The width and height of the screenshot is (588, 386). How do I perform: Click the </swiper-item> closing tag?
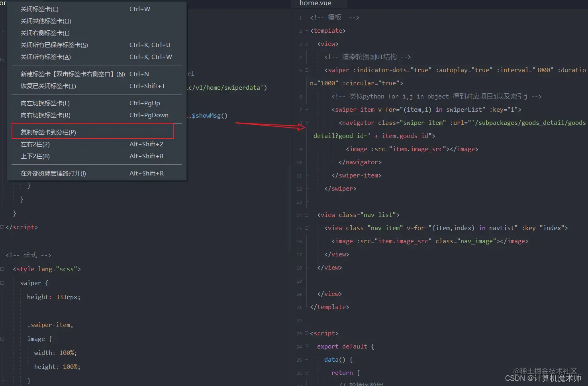tap(357, 175)
